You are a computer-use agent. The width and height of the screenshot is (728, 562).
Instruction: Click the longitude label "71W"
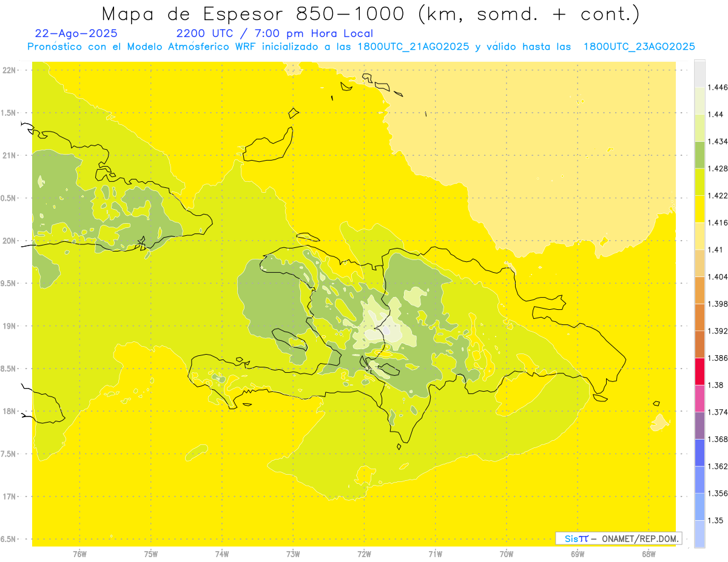click(435, 554)
